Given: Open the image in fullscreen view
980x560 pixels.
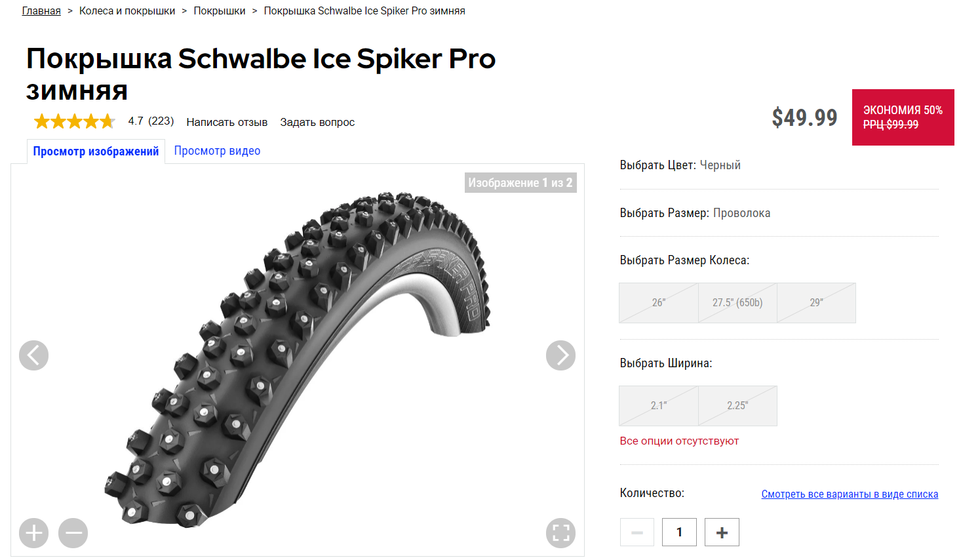Looking at the screenshot, I should 560,533.
